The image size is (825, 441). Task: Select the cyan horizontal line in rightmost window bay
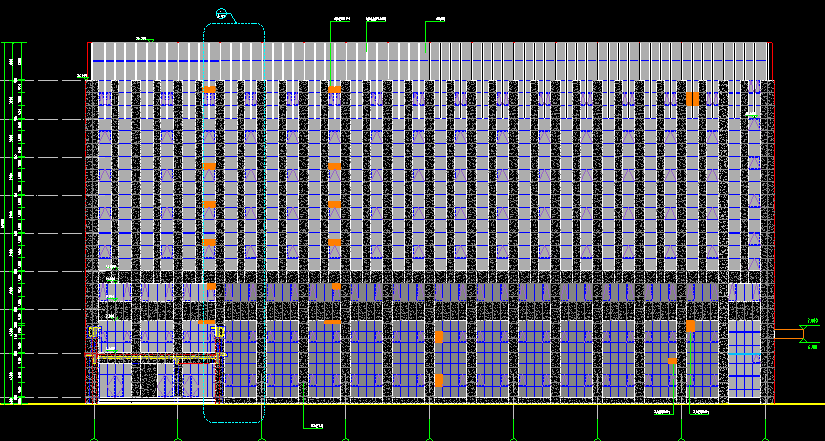[x=744, y=354]
